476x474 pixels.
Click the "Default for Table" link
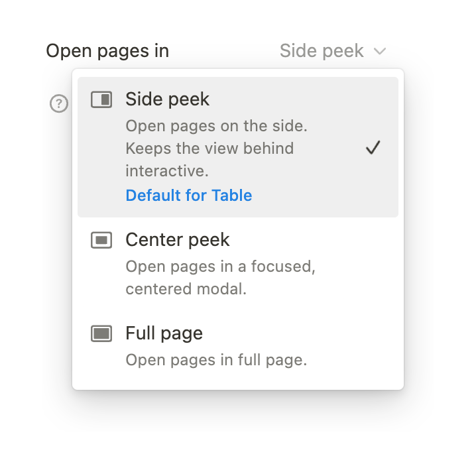point(189,196)
